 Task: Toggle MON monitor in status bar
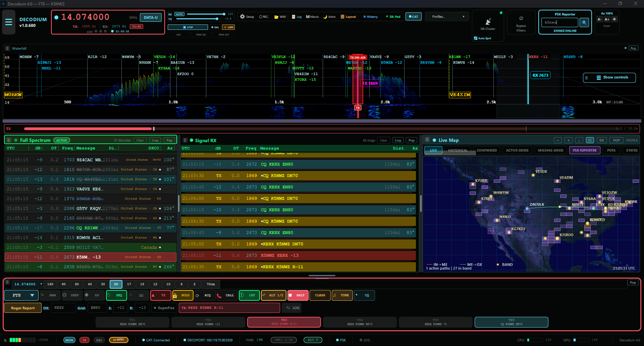pyautogui.click(x=69, y=340)
